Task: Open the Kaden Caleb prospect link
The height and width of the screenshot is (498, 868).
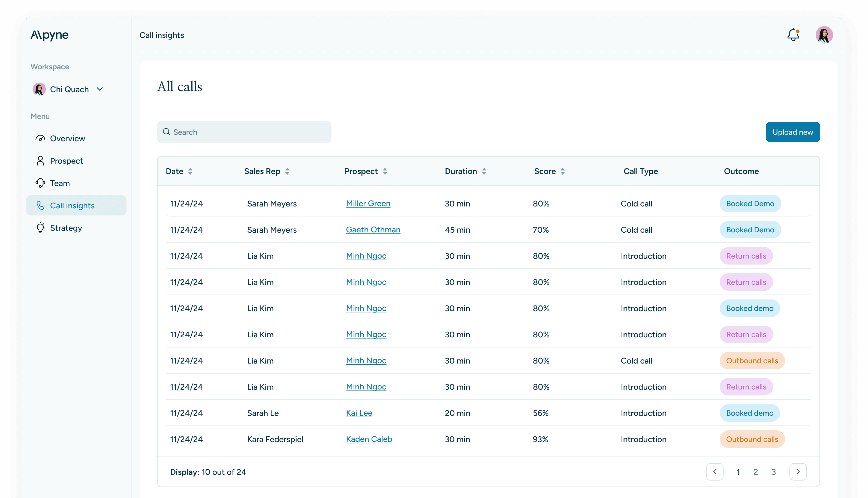Action: coord(369,439)
